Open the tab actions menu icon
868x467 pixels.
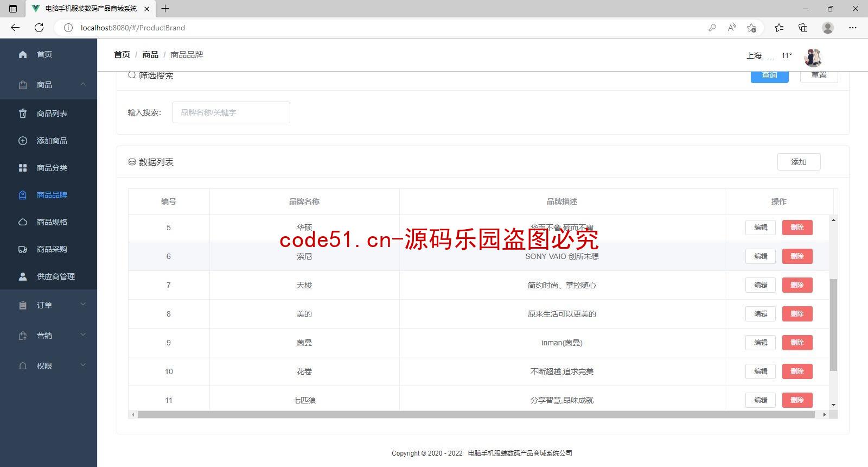click(x=13, y=9)
